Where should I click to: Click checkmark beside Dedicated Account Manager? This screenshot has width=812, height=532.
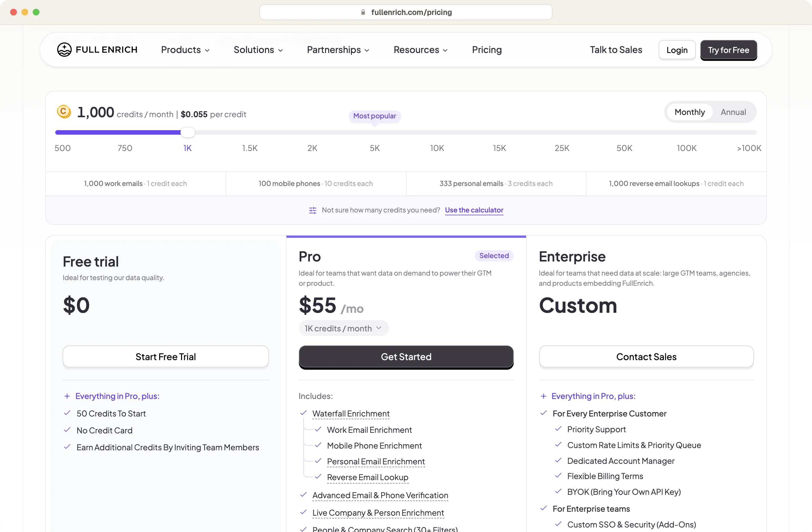[558, 460]
